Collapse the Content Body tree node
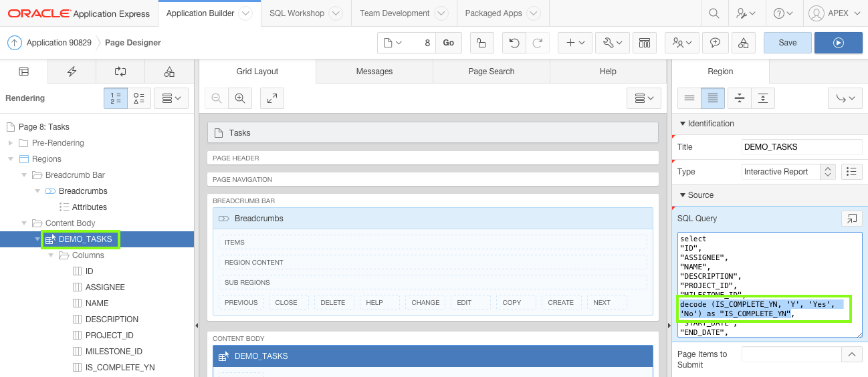Viewport: 868px width, 377px height. click(x=24, y=223)
